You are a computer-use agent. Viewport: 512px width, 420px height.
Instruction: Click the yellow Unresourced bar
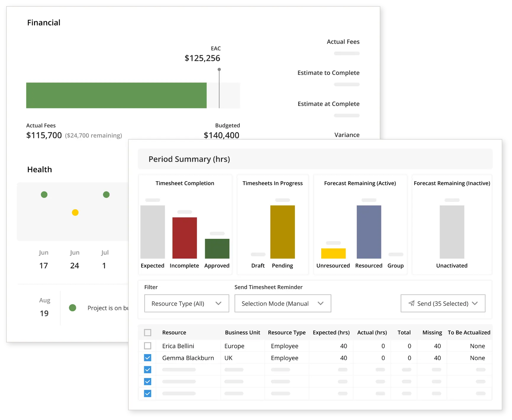click(333, 254)
